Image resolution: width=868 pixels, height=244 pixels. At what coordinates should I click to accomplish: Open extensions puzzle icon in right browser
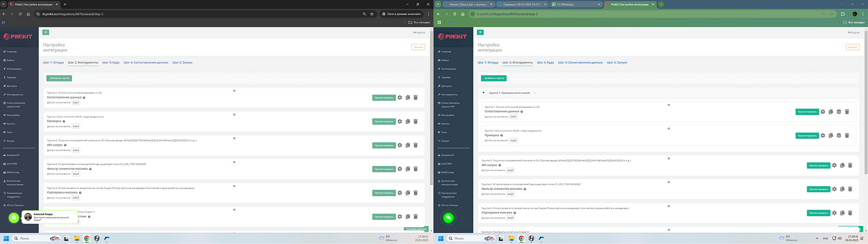(842, 14)
